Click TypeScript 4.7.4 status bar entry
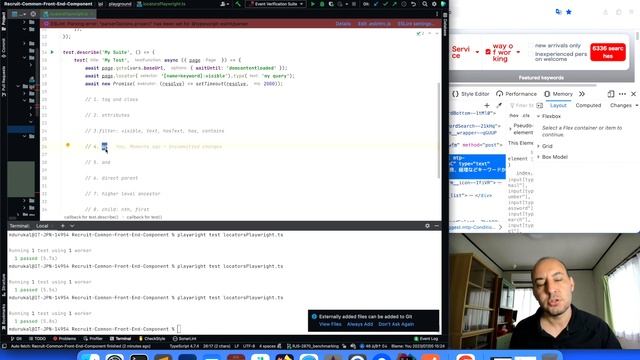Image resolution: width=640 pixels, height=360 pixels. [x=184, y=346]
